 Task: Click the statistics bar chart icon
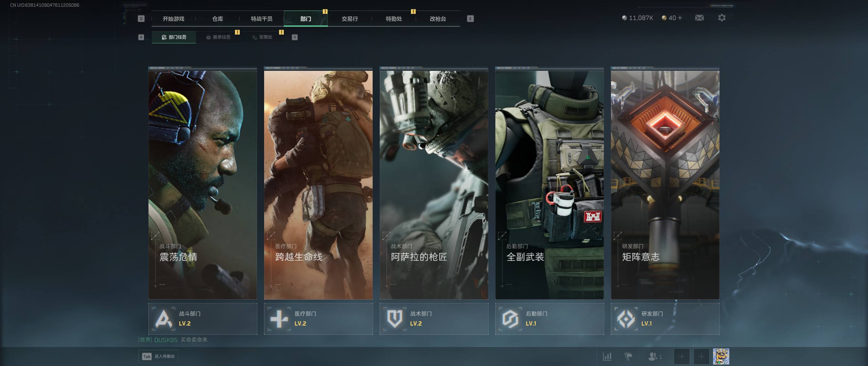[x=607, y=357]
